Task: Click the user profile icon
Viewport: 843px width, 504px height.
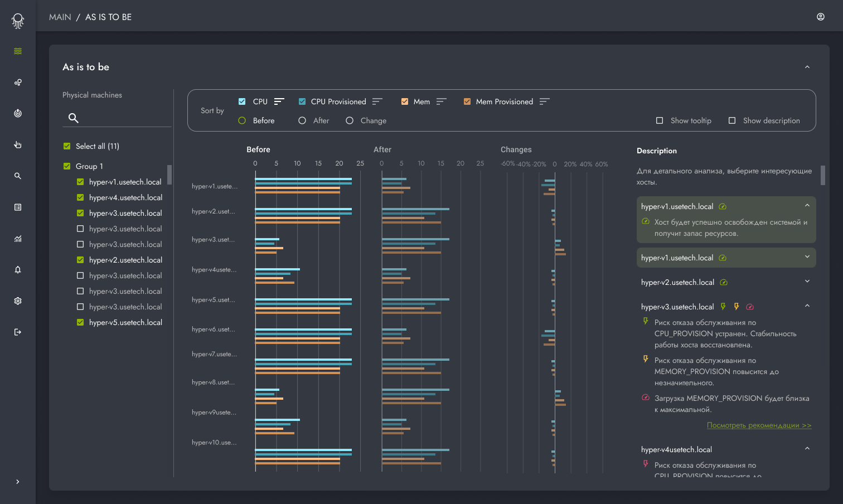Action: [821, 17]
